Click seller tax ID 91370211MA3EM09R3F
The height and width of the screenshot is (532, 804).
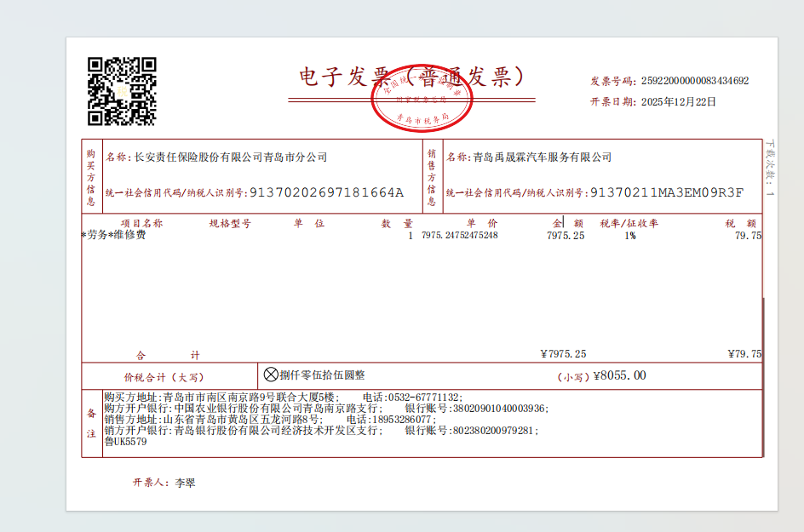click(x=667, y=193)
